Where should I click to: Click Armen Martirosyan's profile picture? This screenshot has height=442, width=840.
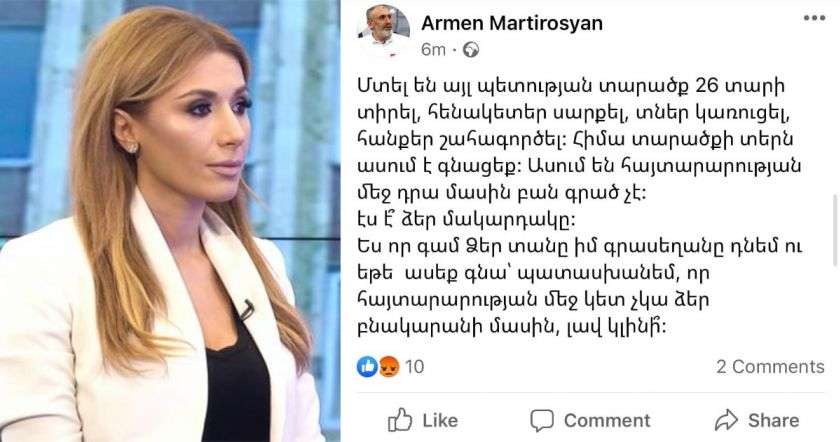pyautogui.click(x=383, y=29)
